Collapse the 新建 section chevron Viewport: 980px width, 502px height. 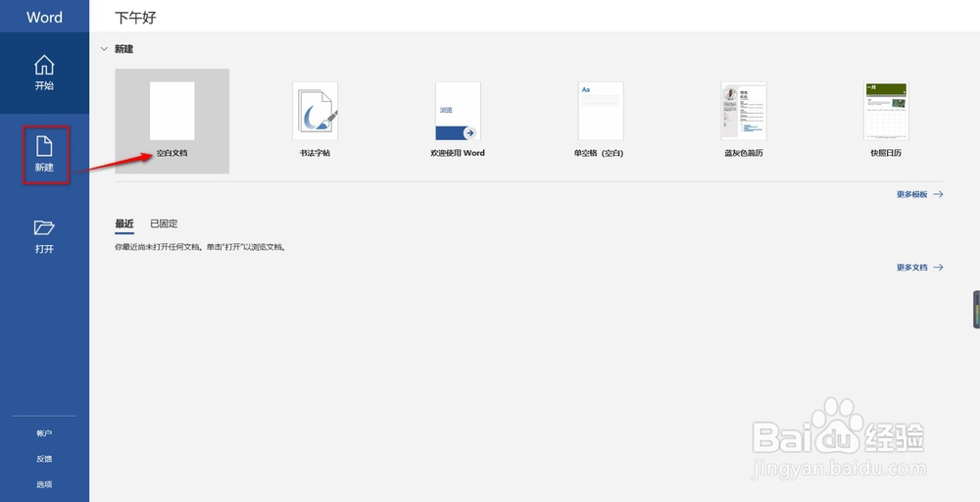[105, 49]
